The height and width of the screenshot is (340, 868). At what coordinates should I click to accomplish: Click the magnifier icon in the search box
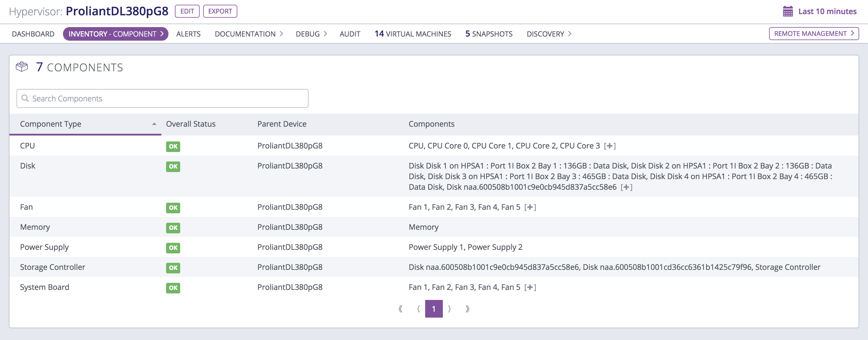coord(25,98)
